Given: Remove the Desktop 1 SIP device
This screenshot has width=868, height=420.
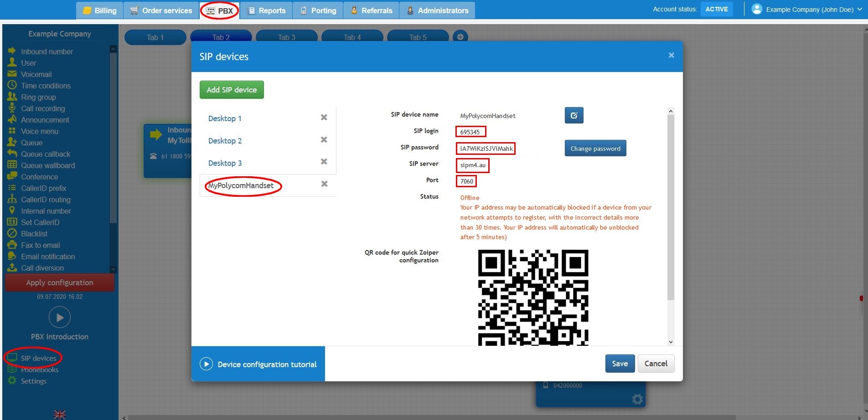Looking at the screenshot, I should [324, 118].
